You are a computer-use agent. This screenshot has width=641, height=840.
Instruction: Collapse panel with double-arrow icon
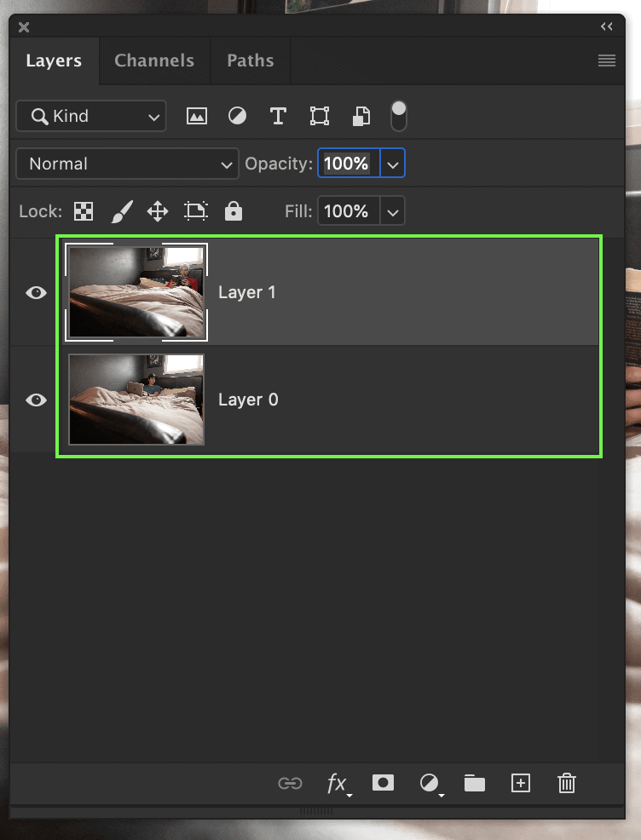pyautogui.click(x=607, y=26)
